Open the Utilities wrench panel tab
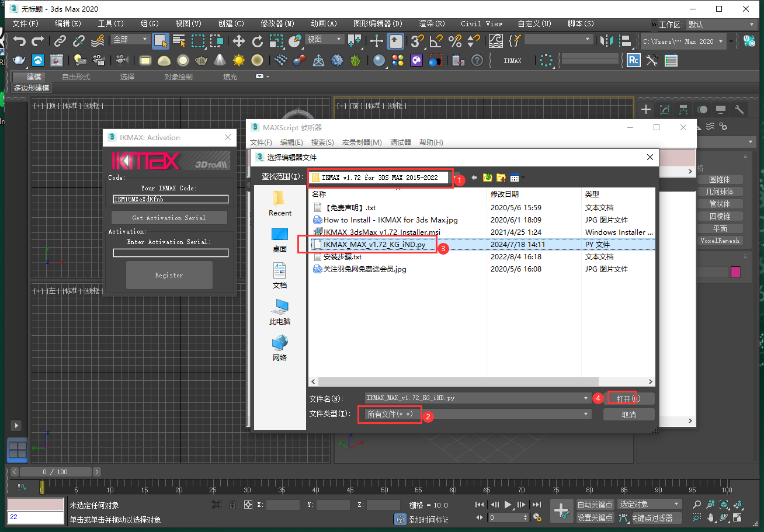The width and height of the screenshot is (764, 532). tap(739, 109)
